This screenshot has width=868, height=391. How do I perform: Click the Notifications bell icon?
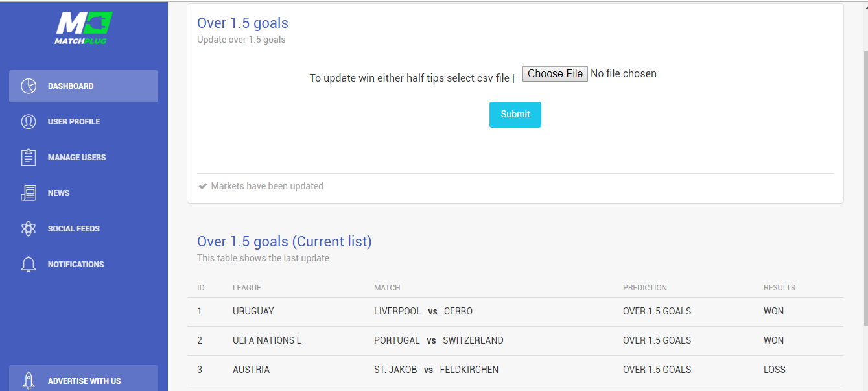point(29,265)
